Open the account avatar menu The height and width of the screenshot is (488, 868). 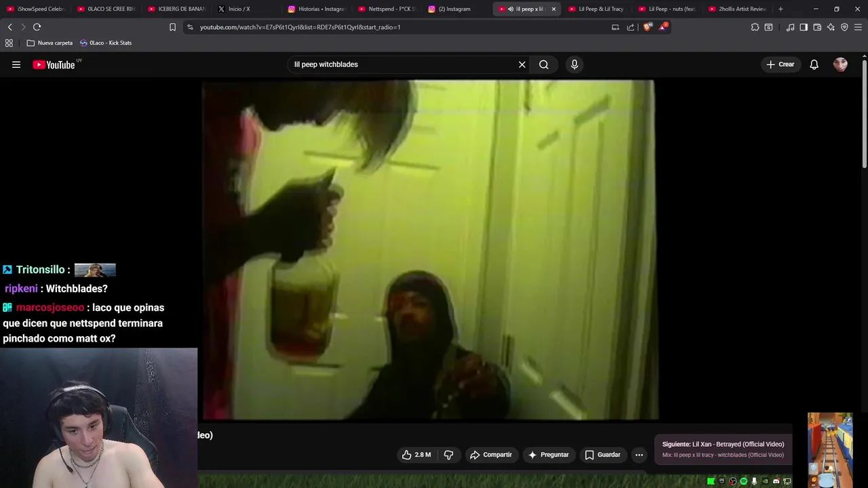tap(840, 64)
